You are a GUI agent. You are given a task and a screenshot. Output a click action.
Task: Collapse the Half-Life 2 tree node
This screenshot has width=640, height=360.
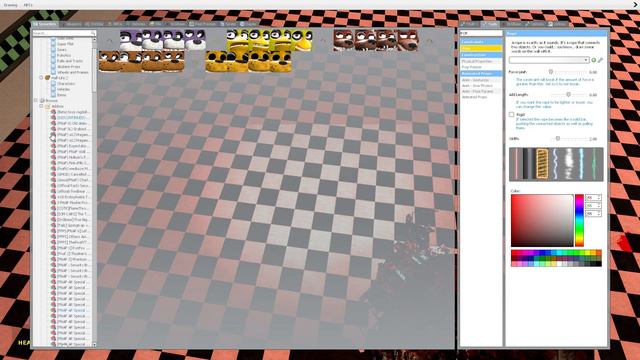click(41, 78)
